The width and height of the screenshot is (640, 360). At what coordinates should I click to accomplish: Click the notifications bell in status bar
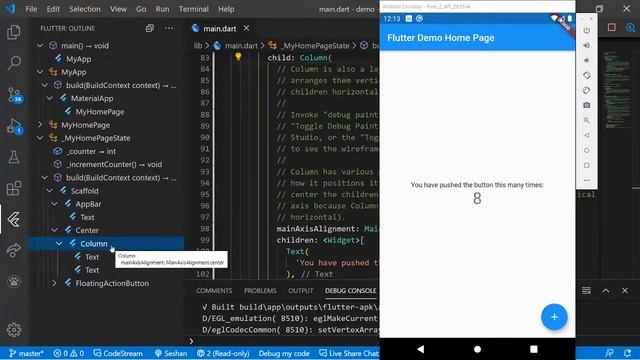click(627, 353)
